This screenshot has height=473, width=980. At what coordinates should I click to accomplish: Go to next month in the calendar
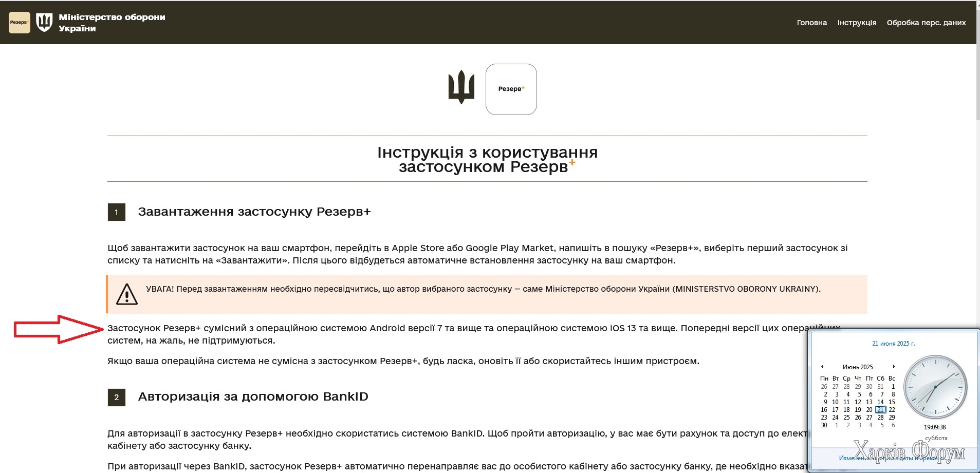pos(894,367)
